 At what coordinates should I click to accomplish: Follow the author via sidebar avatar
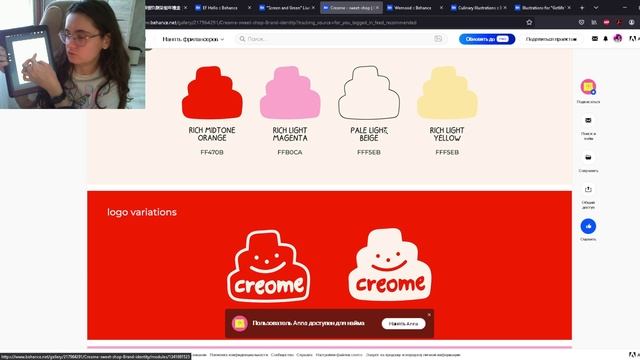pyautogui.click(x=588, y=87)
